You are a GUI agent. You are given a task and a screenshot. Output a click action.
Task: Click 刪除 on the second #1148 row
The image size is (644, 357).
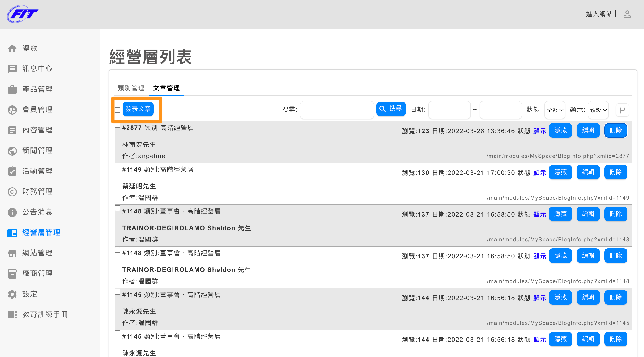coord(616,256)
